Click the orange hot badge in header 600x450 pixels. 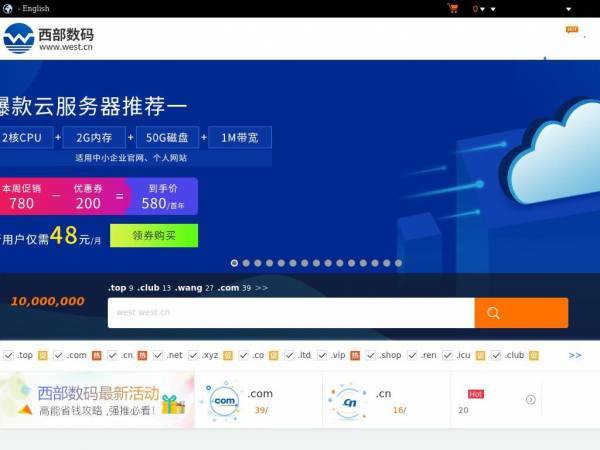point(572,29)
